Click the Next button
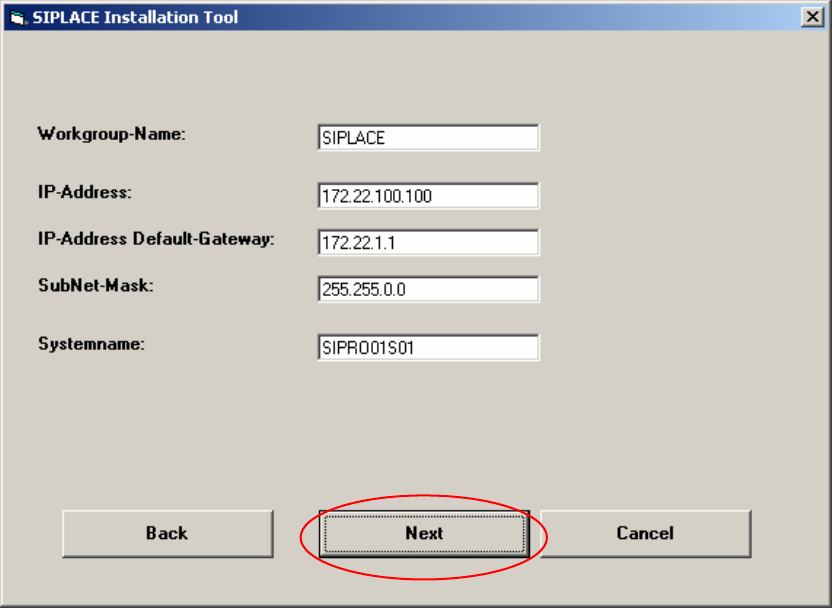Image resolution: width=832 pixels, height=608 pixels. tap(424, 534)
